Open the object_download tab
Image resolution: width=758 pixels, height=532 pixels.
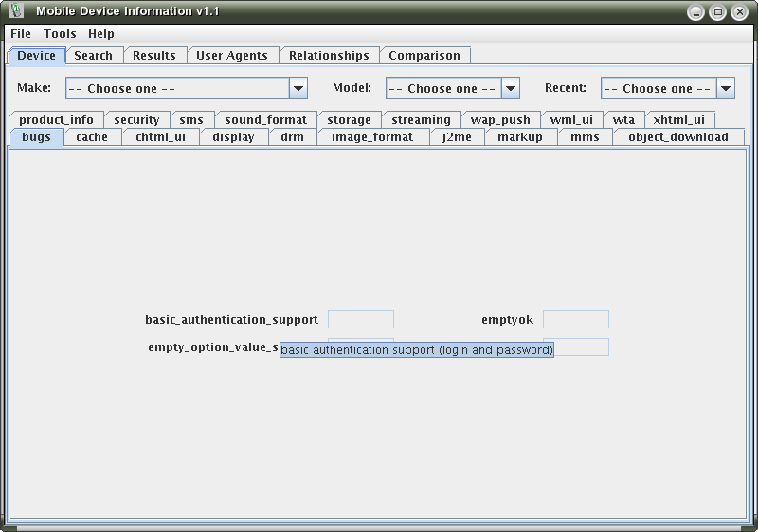677,137
